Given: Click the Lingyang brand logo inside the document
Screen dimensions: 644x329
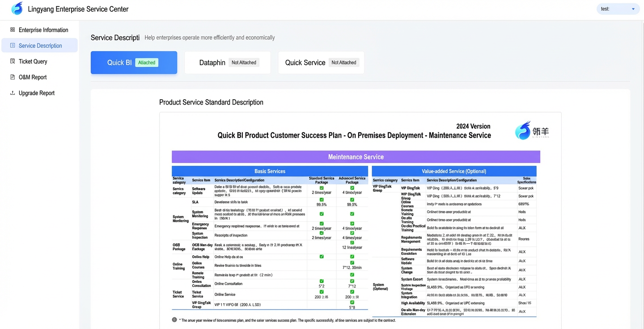Looking at the screenshot, I should (x=532, y=131).
